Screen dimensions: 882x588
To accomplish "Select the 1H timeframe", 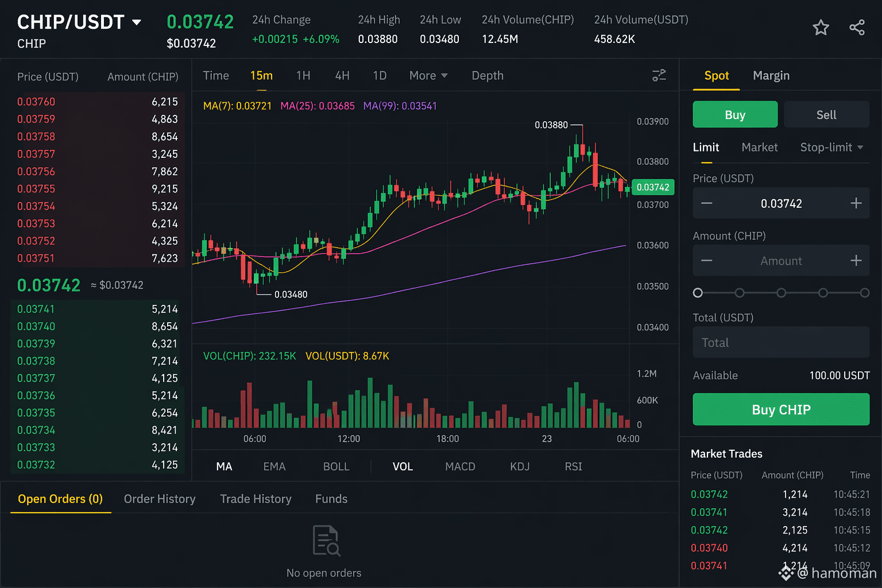I will [x=303, y=76].
